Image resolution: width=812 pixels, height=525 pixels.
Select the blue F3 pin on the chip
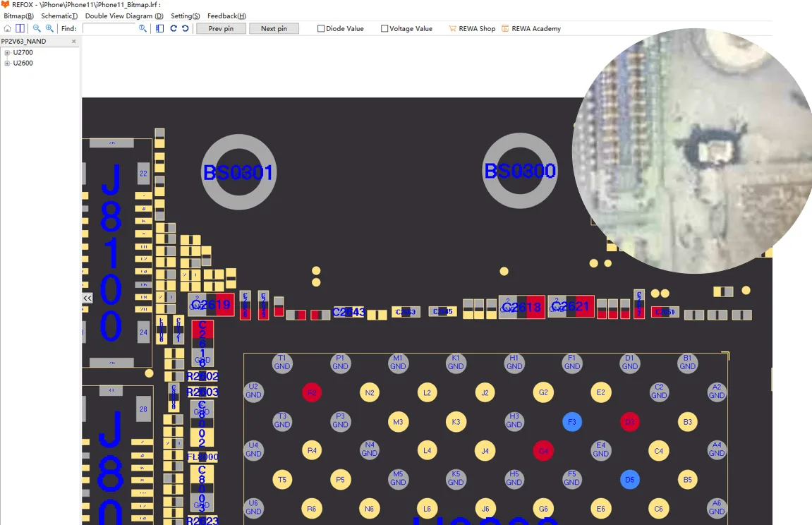pyautogui.click(x=571, y=422)
